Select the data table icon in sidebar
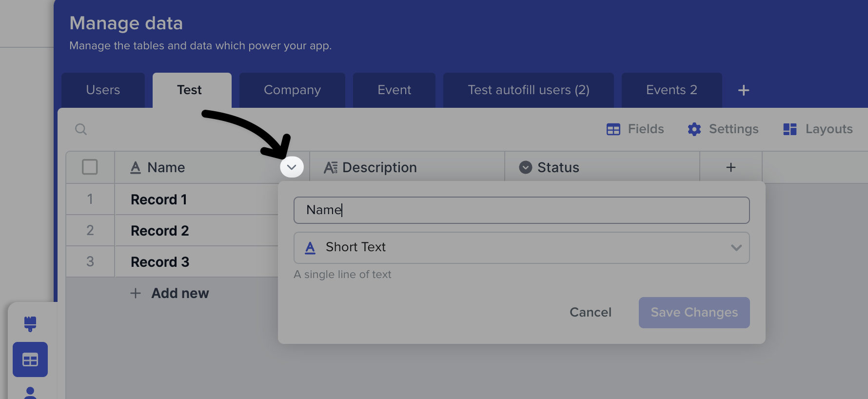The width and height of the screenshot is (868, 399). point(30,360)
